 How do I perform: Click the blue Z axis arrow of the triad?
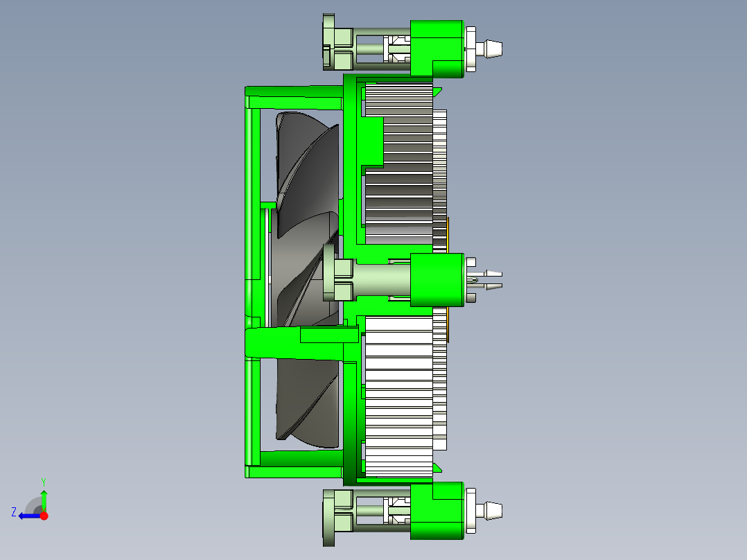29,516
